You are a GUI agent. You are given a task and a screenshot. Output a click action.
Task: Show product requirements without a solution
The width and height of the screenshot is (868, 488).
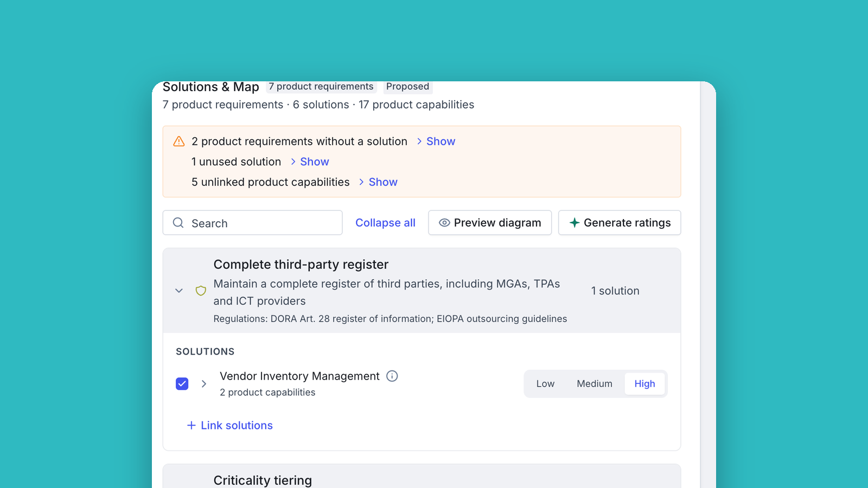436,142
